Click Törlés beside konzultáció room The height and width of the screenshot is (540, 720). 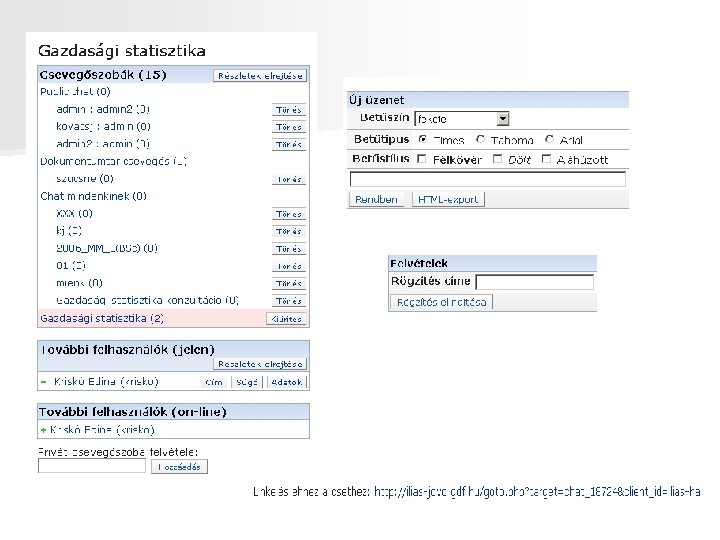click(x=288, y=301)
